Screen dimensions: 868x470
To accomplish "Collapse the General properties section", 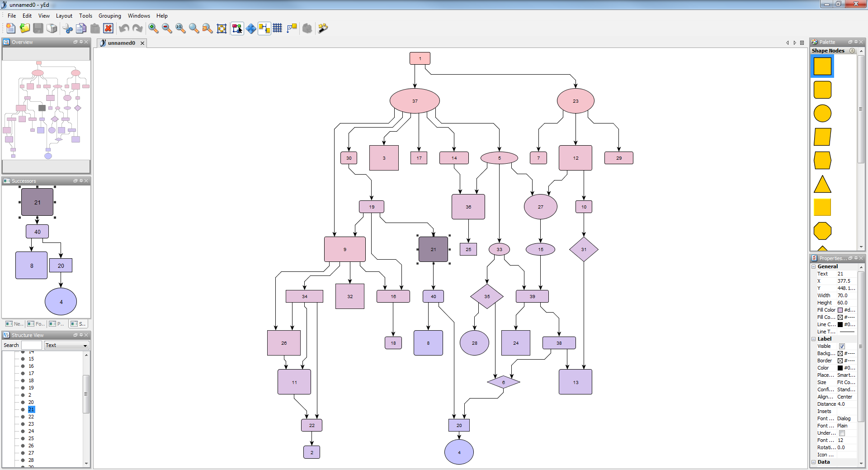I will [x=814, y=266].
